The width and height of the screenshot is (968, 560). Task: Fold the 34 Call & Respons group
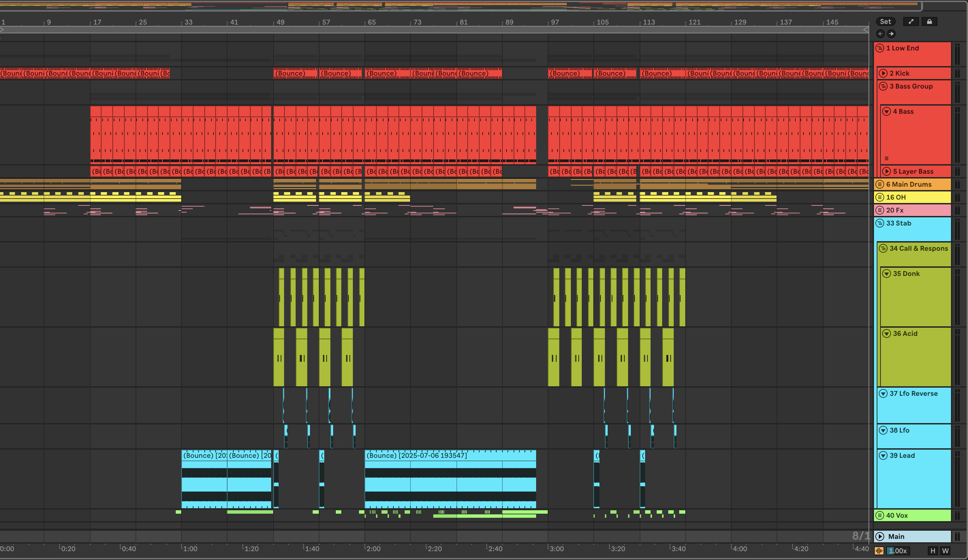pos(883,248)
